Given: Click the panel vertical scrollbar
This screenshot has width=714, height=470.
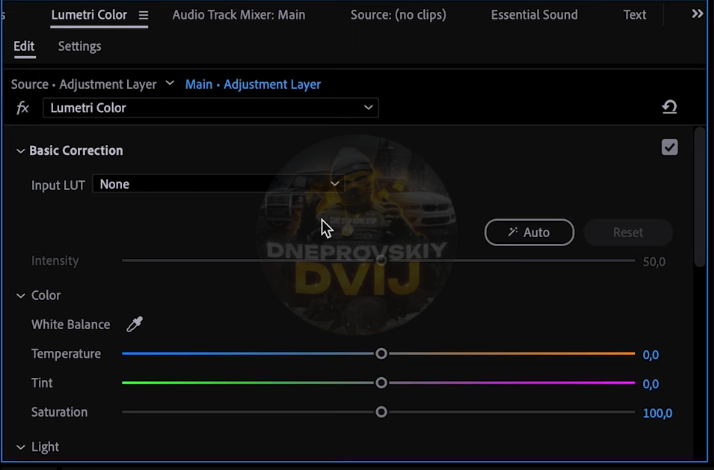Looking at the screenshot, I should click(700, 197).
